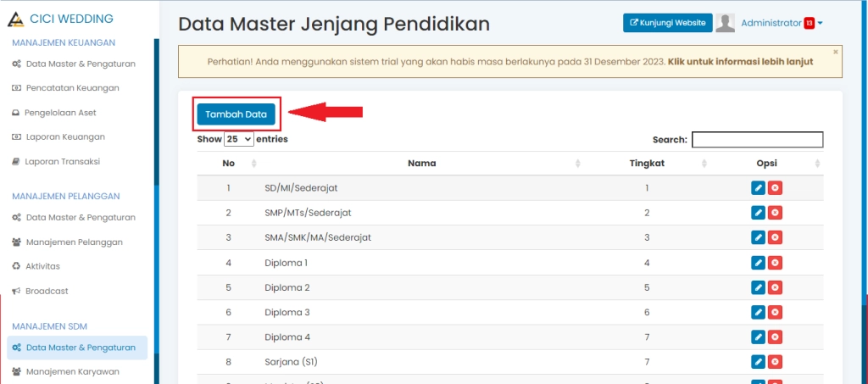868x384 pixels.
Task: Follow 'Klik untuk informasi lebih lanjut' link
Action: click(x=741, y=61)
